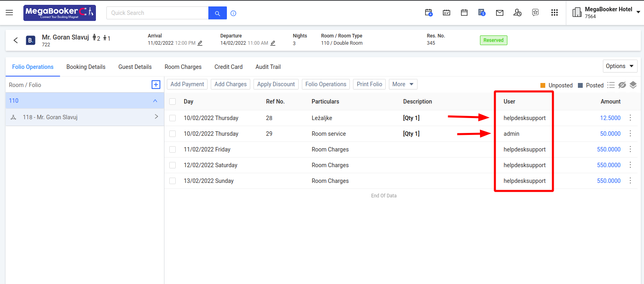Edit the arrival date pencil icon
This screenshot has height=284, width=644.
tap(200, 43)
